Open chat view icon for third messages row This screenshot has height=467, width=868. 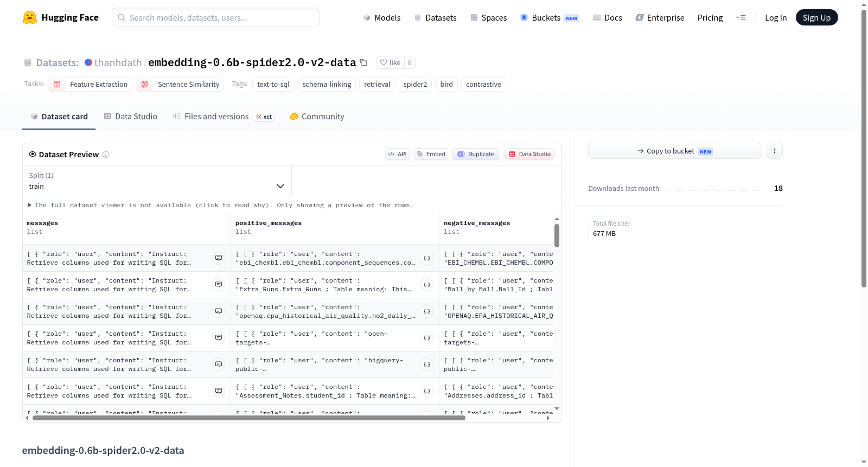point(219,311)
